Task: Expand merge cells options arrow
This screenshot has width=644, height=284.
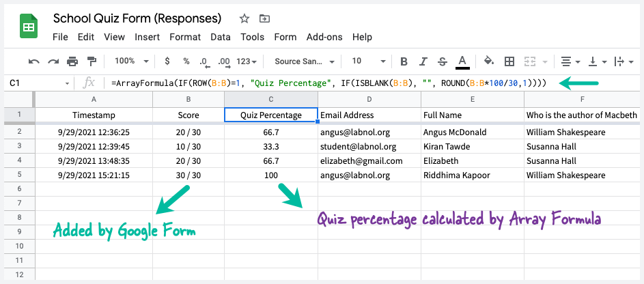Action: point(545,62)
